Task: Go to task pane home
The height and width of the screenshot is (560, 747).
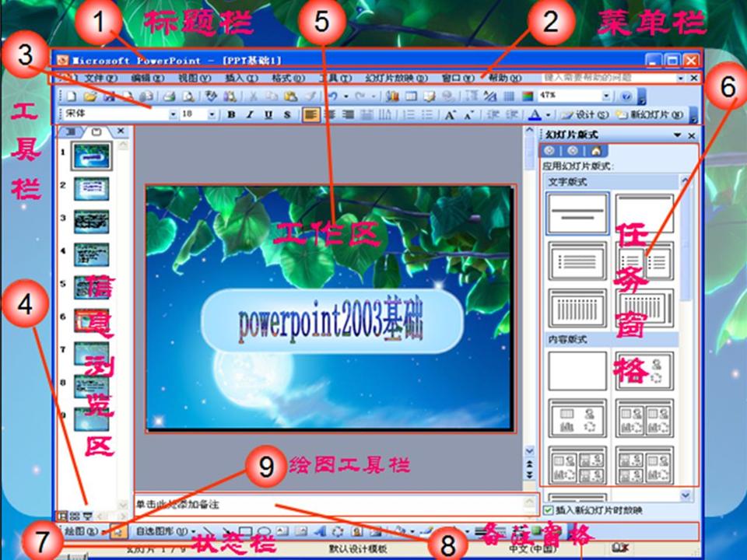Action: 595,151
